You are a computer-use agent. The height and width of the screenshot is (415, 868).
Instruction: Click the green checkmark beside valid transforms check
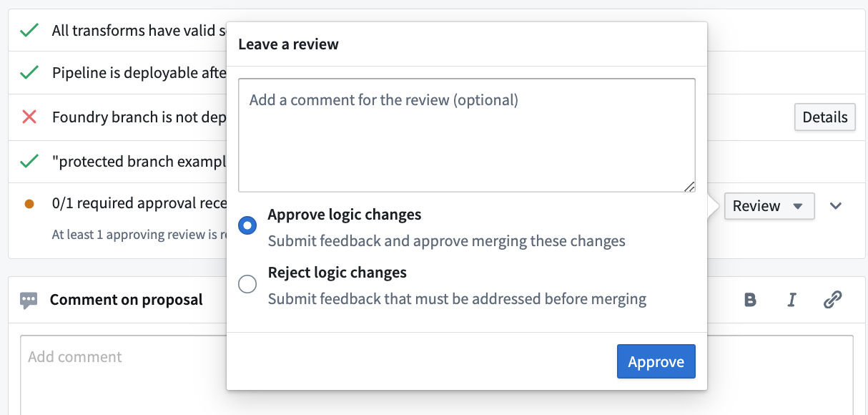coord(31,30)
